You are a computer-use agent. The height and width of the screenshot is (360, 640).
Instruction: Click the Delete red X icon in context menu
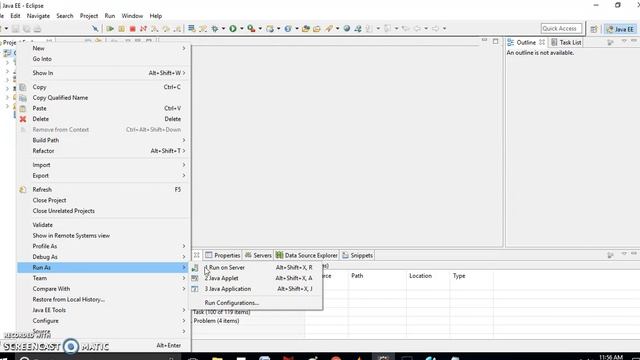[23, 119]
